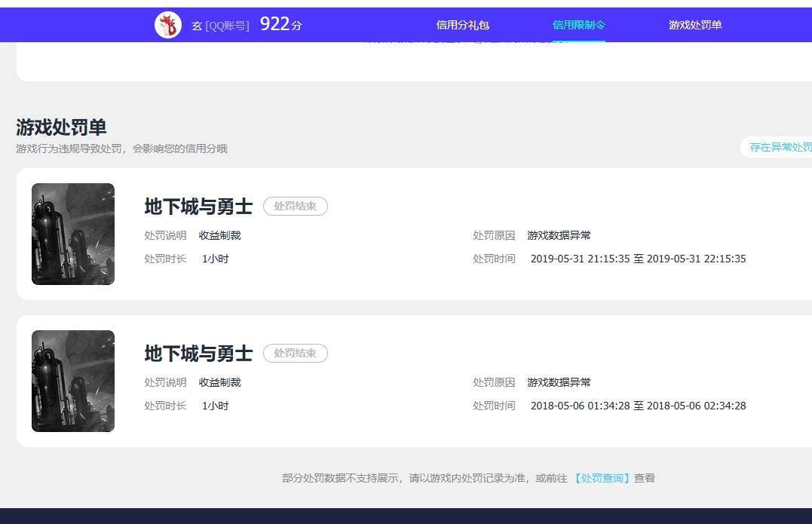Image resolution: width=812 pixels, height=524 pixels.
Task: Switch to the 信用限制令 tab
Action: pos(578,25)
